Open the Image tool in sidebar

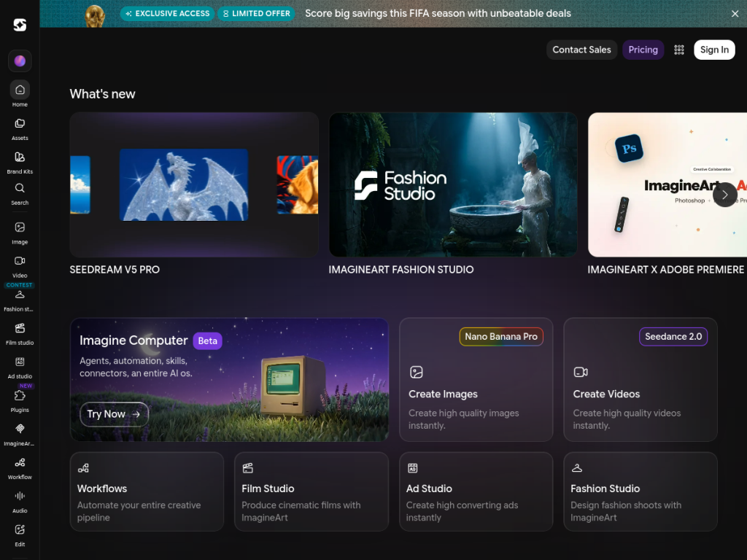20,233
